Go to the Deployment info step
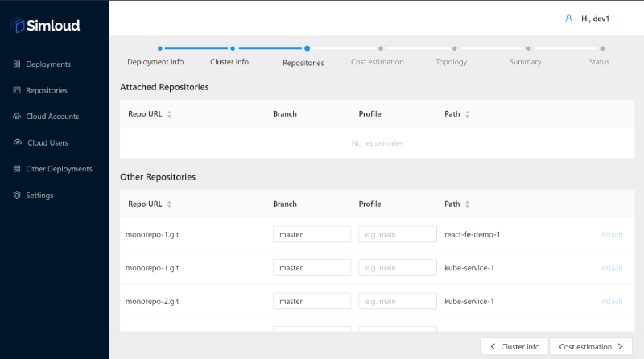The image size is (644, 359). point(159,48)
